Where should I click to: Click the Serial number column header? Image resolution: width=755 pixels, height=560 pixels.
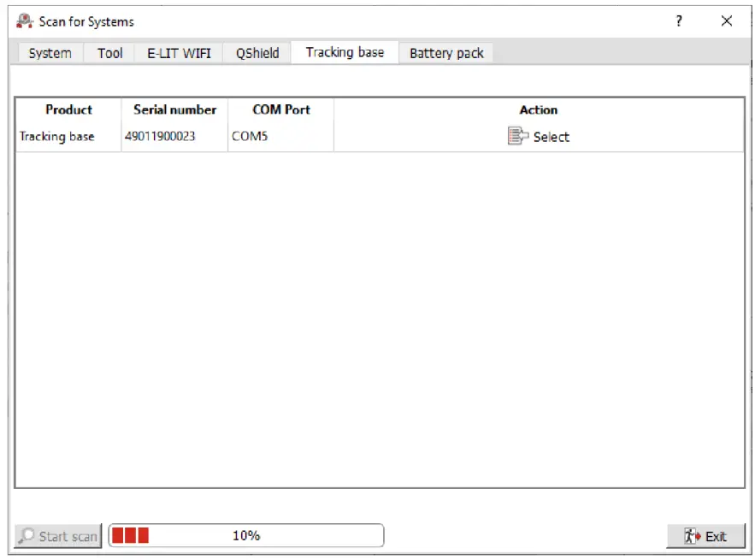click(174, 109)
